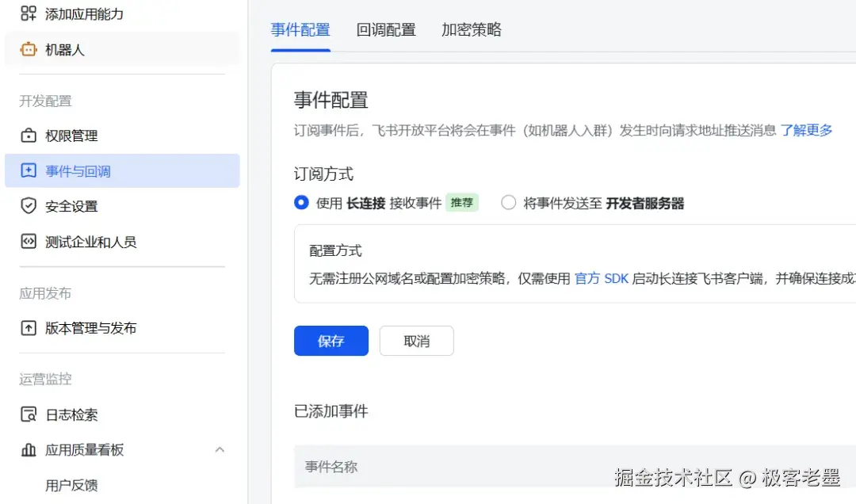Click the 事件与回调 sidebar icon
Image resolution: width=856 pixels, height=504 pixels.
point(27,170)
